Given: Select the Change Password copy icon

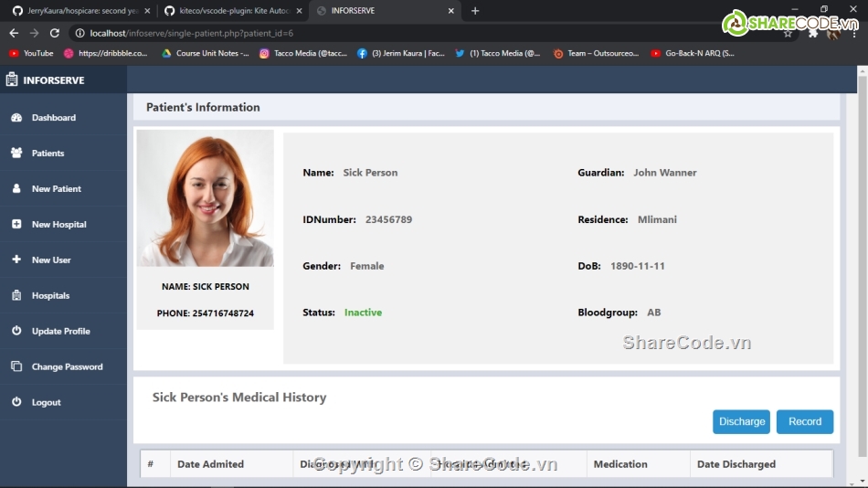Looking at the screenshot, I should pyautogui.click(x=16, y=367).
